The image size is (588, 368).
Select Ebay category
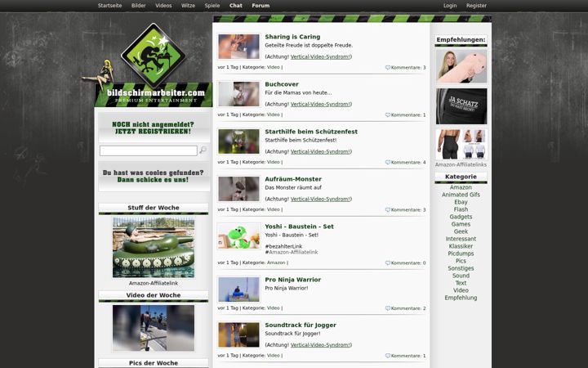[x=461, y=202]
